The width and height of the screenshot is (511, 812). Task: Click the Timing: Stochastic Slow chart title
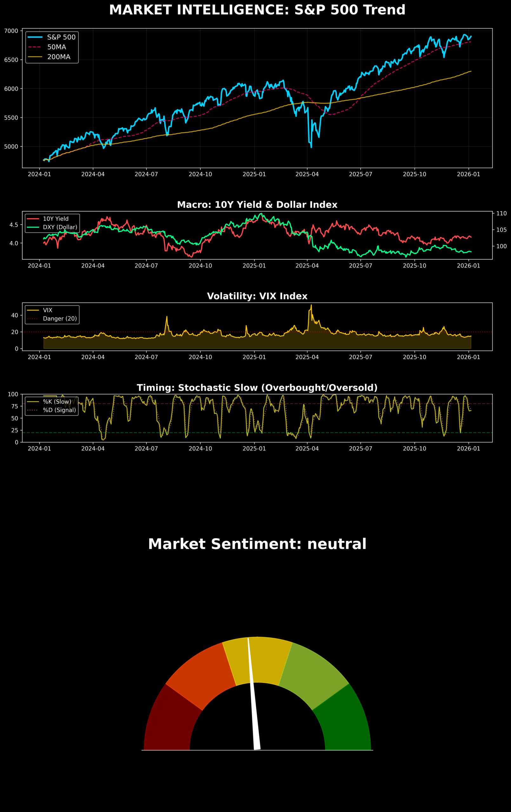[x=257, y=388]
